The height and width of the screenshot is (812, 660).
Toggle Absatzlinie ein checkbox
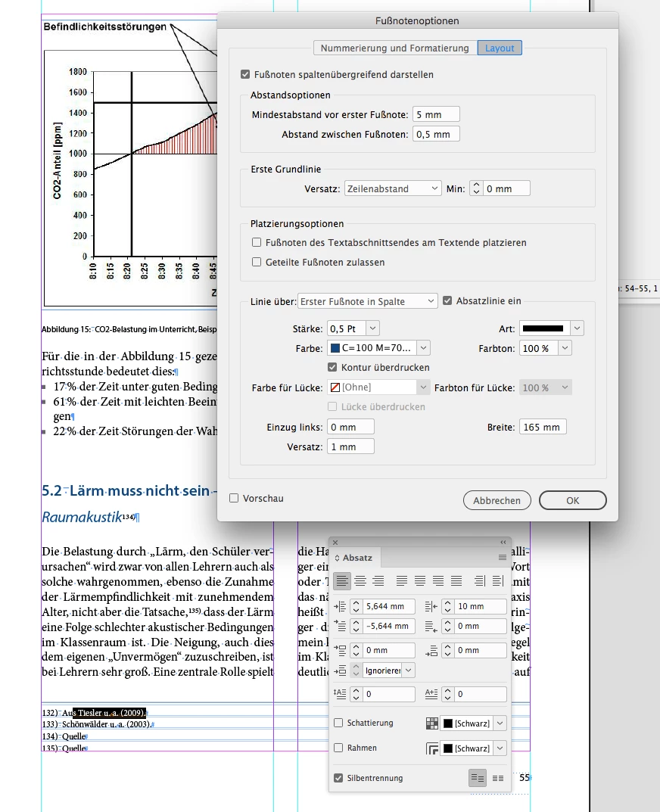(447, 301)
